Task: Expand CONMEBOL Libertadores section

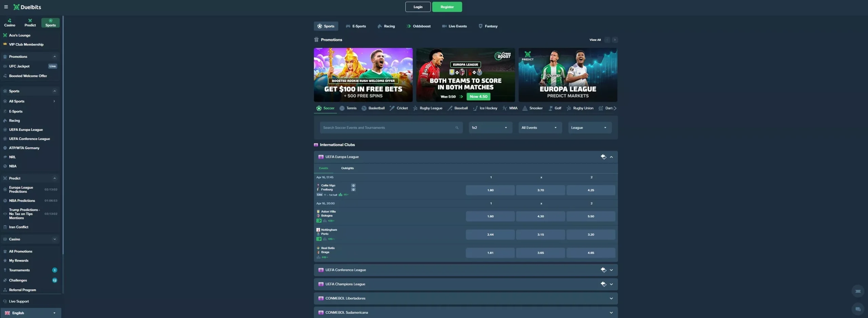Action: click(x=611, y=299)
